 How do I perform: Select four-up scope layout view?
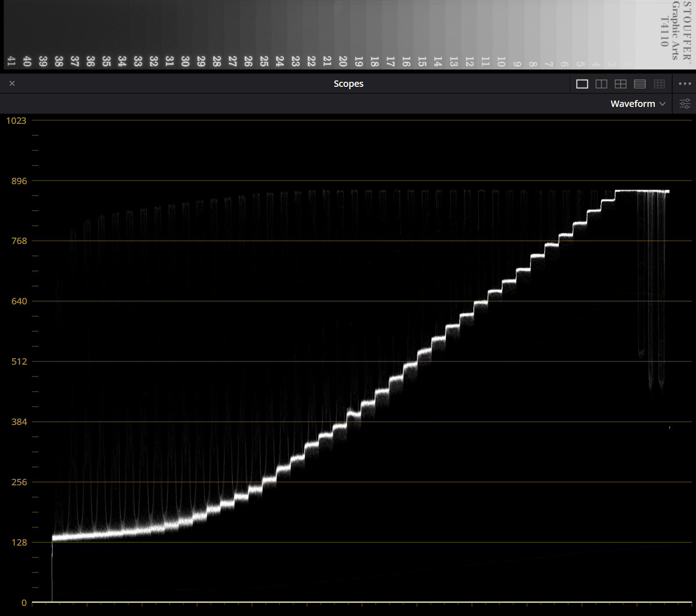click(621, 84)
